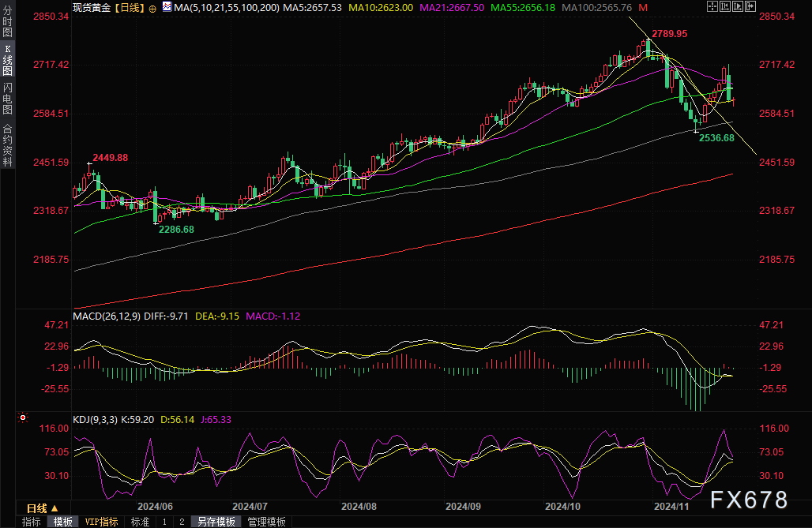
Task: Open the 闪电图 tick chart view
Action: click(7, 98)
